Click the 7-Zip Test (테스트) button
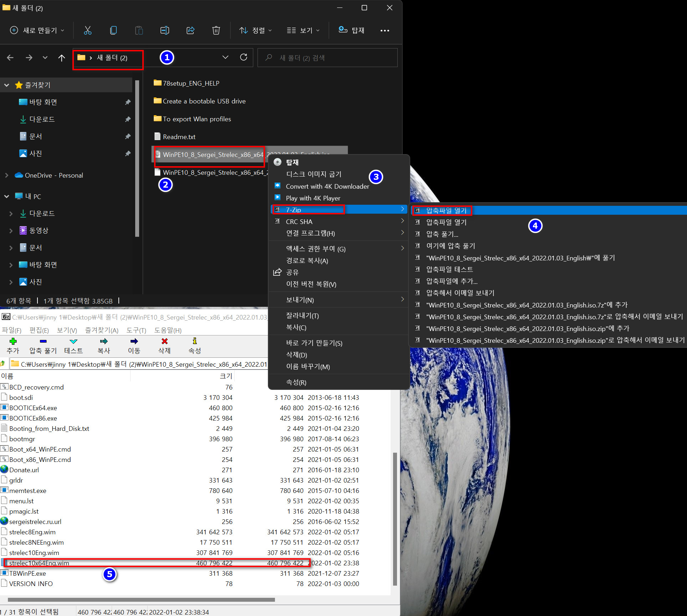687x616 pixels. 73,346
